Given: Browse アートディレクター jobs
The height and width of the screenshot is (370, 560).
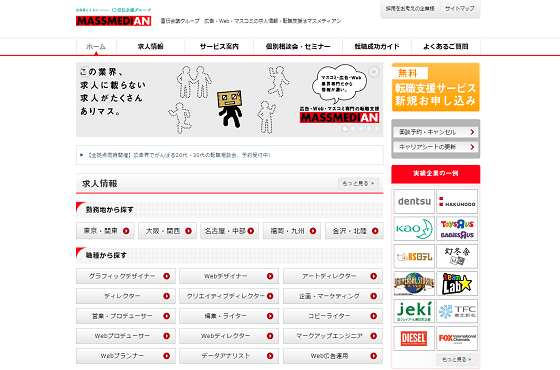Looking at the screenshot, I should pos(333,276).
